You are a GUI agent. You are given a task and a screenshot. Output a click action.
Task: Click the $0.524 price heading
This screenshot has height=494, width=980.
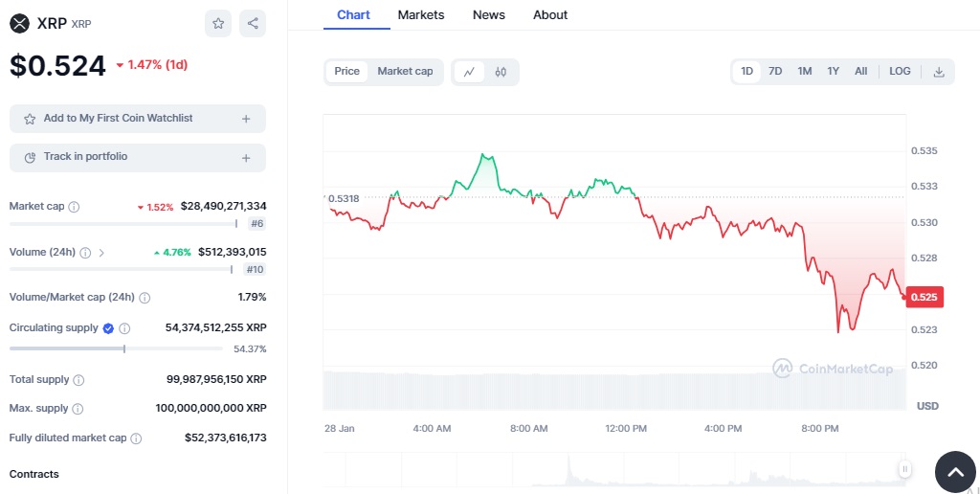[57, 66]
